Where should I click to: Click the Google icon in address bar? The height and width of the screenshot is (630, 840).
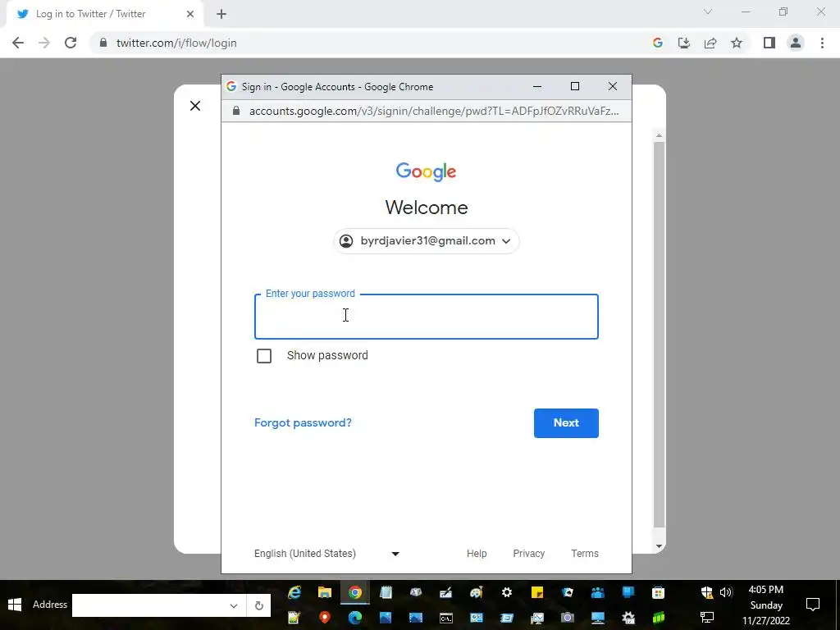pos(657,43)
